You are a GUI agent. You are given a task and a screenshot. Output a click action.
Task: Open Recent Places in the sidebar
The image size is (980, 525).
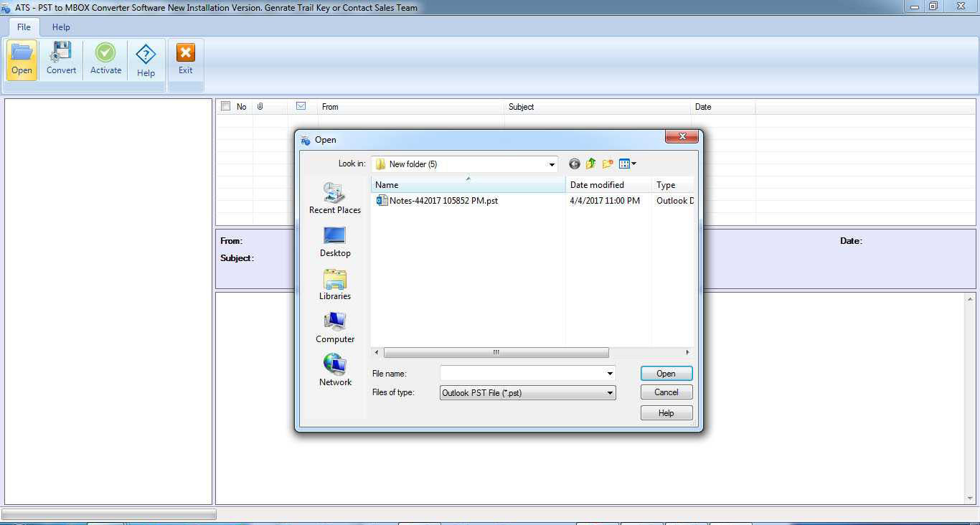334,198
